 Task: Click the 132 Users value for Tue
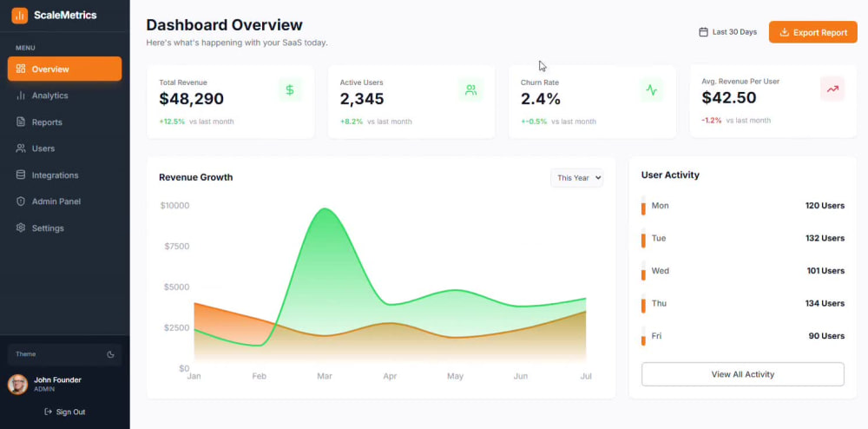point(825,238)
